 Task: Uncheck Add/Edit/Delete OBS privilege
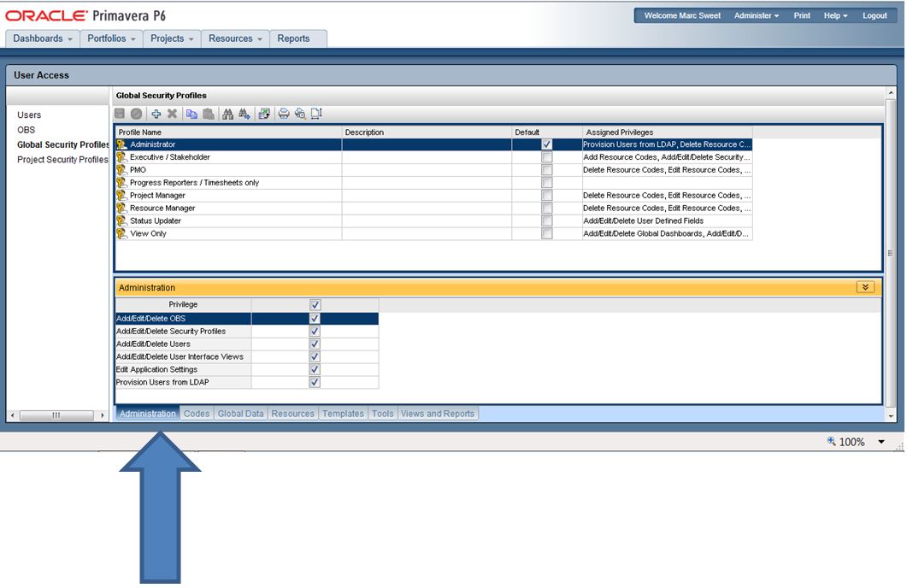pos(315,319)
